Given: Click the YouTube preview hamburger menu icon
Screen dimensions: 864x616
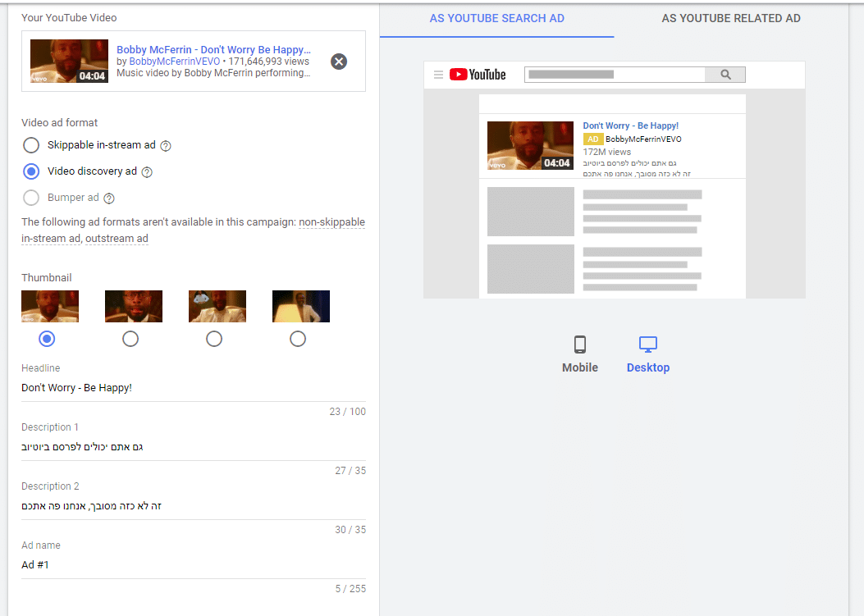Looking at the screenshot, I should click(439, 75).
